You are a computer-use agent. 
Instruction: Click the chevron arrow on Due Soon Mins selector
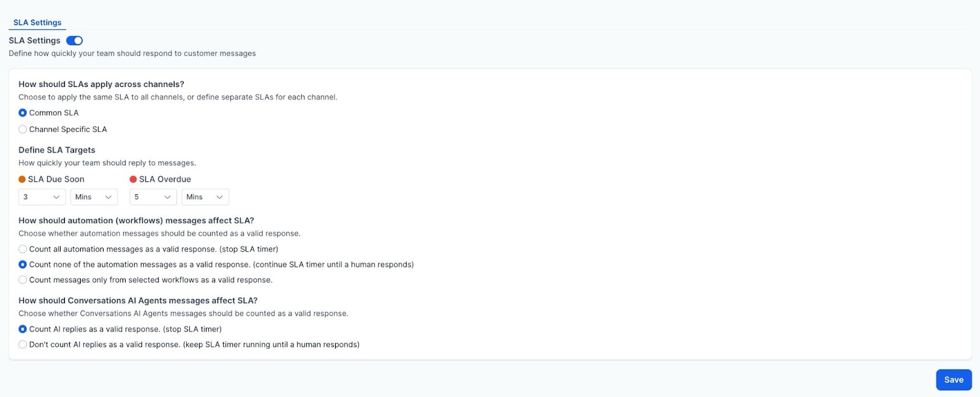[x=108, y=197]
